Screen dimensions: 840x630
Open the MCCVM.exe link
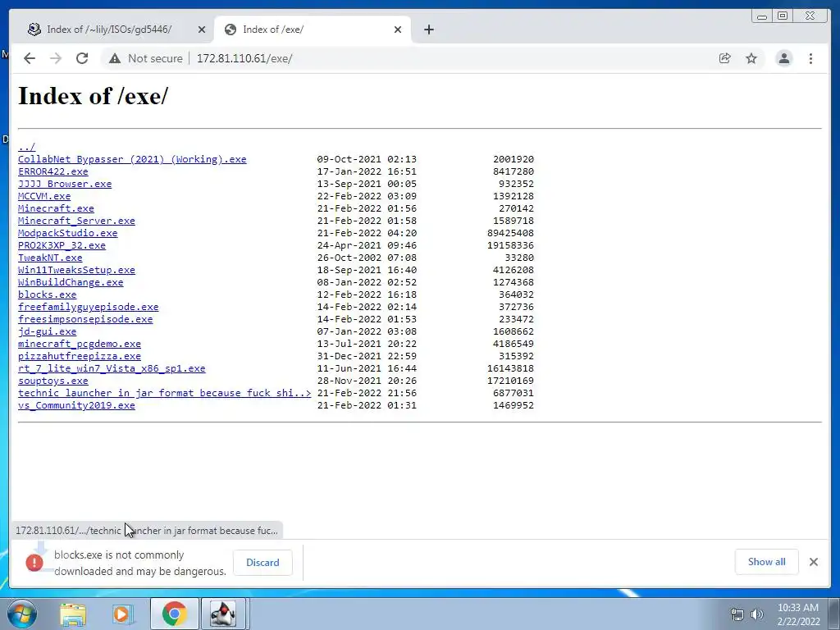click(x=44, y=196)
